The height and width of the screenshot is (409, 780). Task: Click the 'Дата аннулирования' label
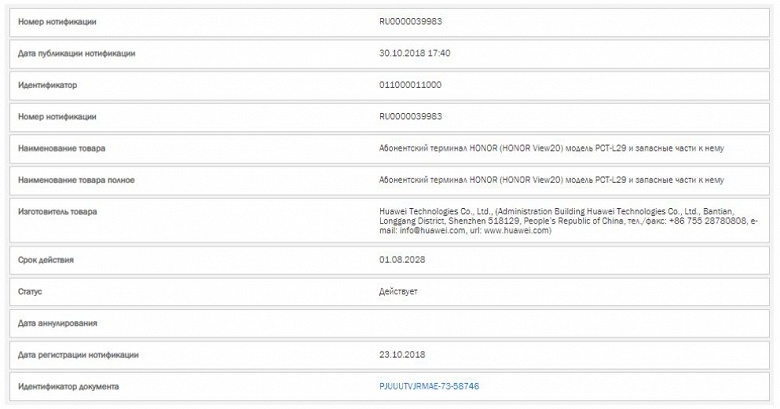(59, 323)
